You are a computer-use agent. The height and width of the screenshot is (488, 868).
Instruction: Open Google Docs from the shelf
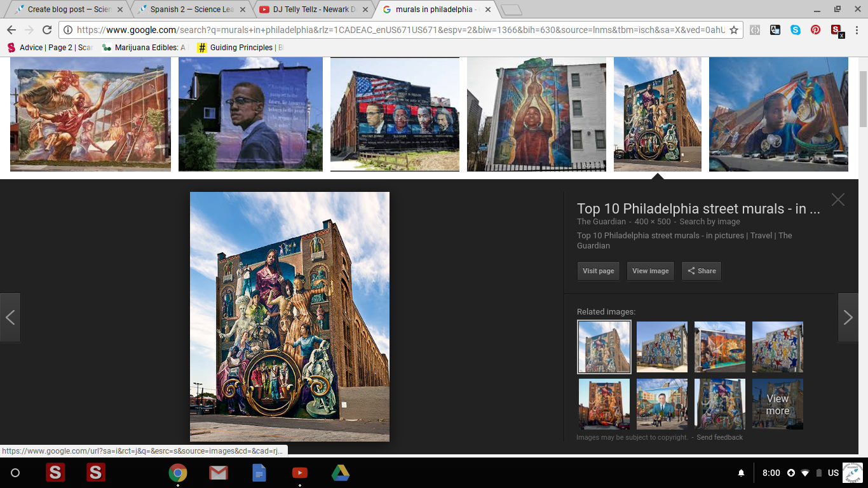click(x=259, y=473)
